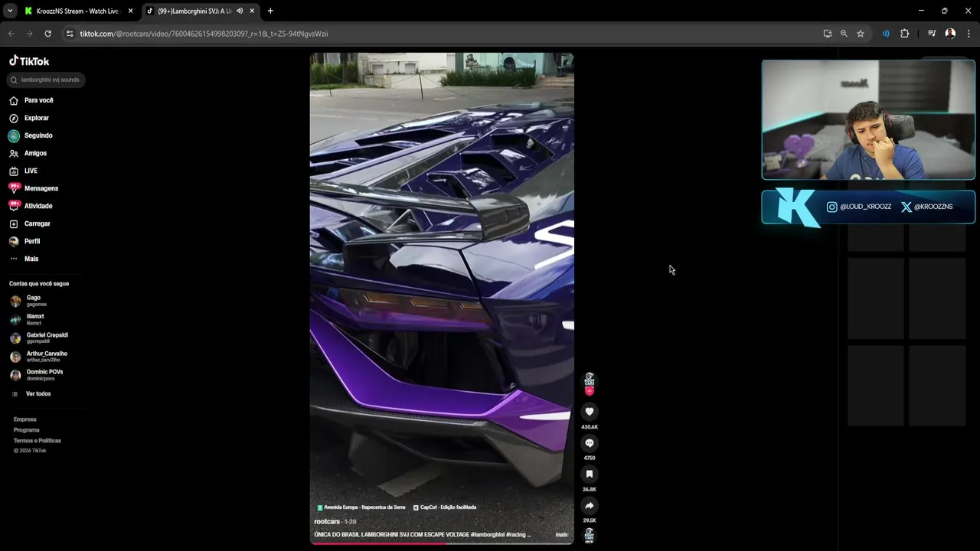Share the video via arrow icon
Screen dimensions: 980x551
click(x=590, y=506)
